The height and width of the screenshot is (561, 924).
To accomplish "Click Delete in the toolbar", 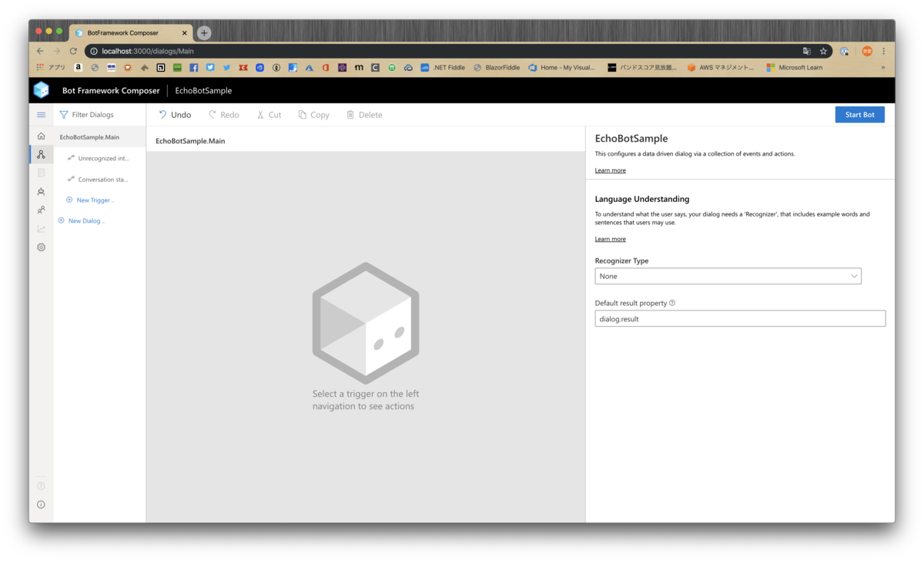I will pos(363,114).
